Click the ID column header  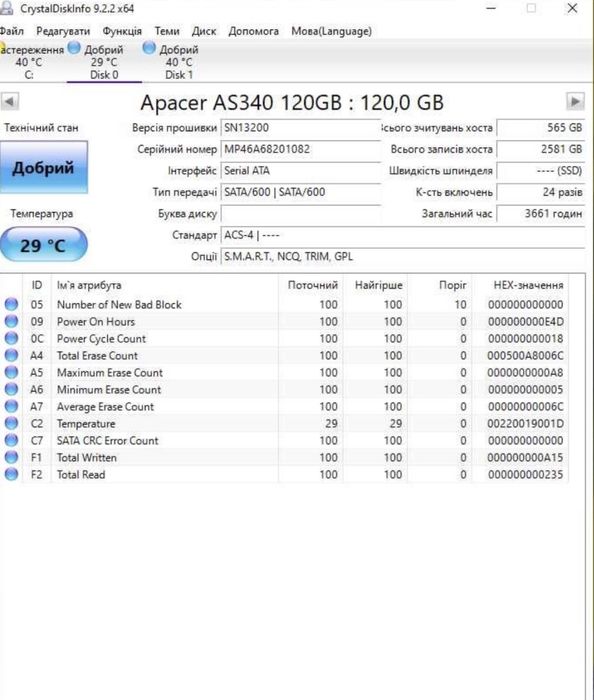(x=37, y=285)
